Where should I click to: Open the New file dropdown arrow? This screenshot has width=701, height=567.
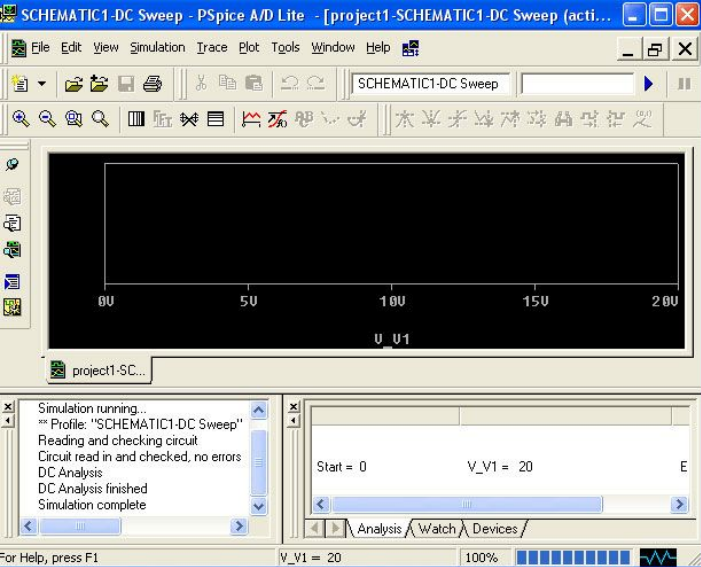(42, 84)
